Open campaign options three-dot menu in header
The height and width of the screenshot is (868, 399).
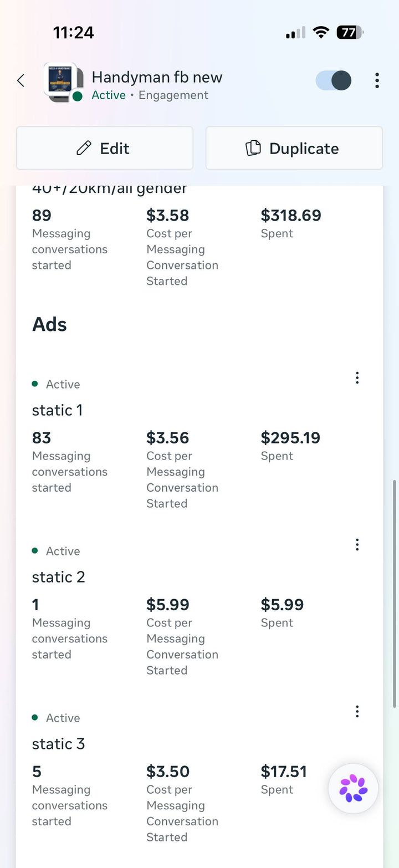coord(377,80)
